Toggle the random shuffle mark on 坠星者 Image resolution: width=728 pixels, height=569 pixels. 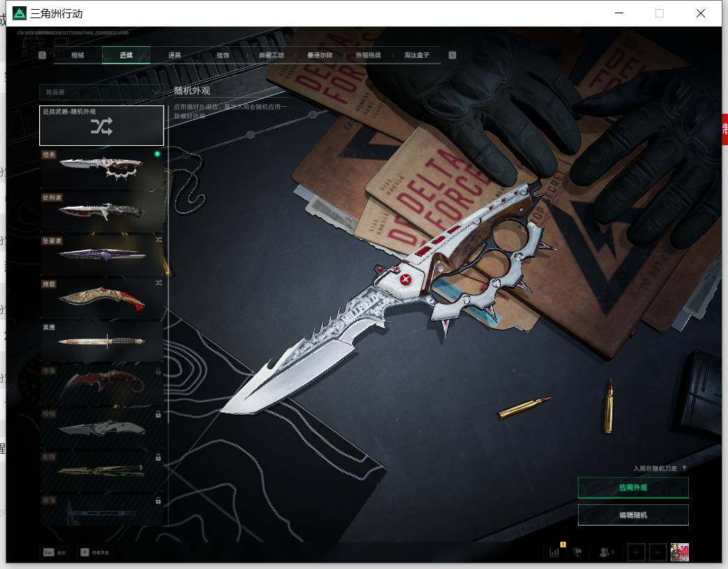click(x=159, y=240)
